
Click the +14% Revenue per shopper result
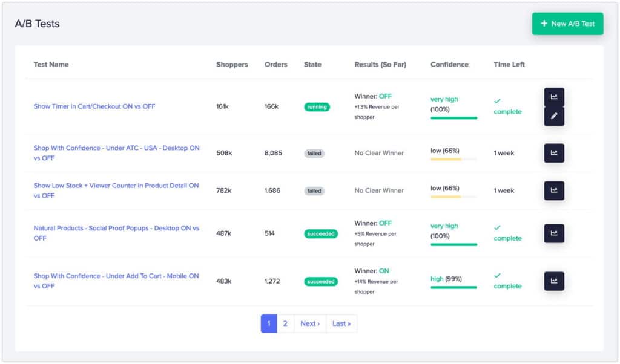[376, 287]
